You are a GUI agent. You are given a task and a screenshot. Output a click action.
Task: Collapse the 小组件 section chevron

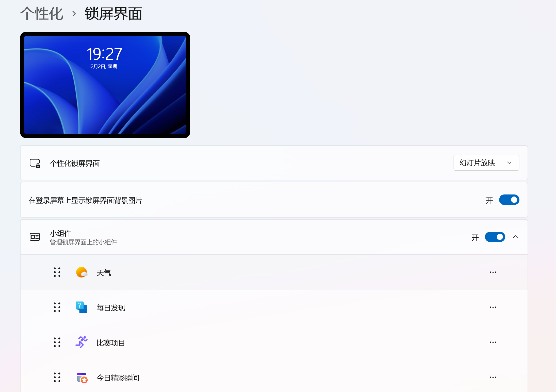(x=516, y=237)
